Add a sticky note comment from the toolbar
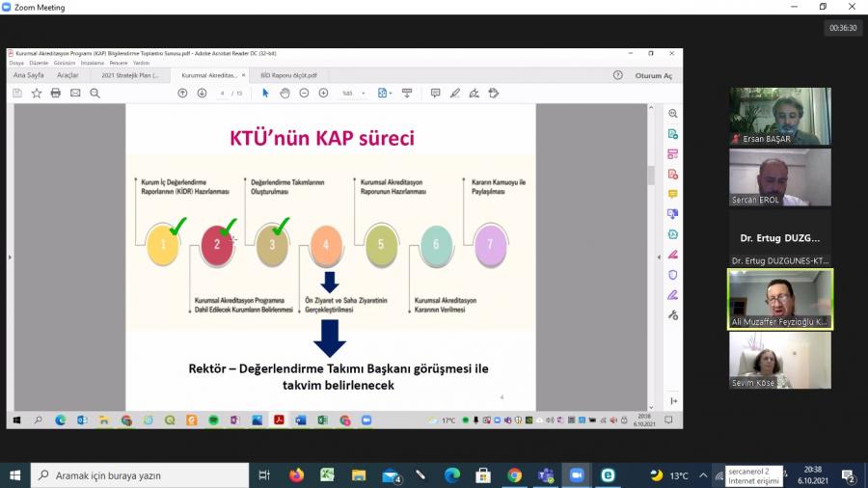Image resolution: width=868 pixels, height=488 pixels. click(x=436, y=94)
